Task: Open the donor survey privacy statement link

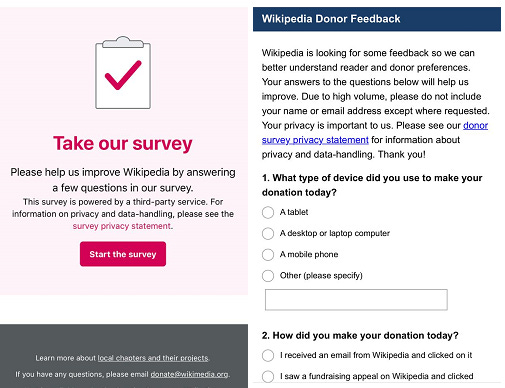Action: (375, 133)
